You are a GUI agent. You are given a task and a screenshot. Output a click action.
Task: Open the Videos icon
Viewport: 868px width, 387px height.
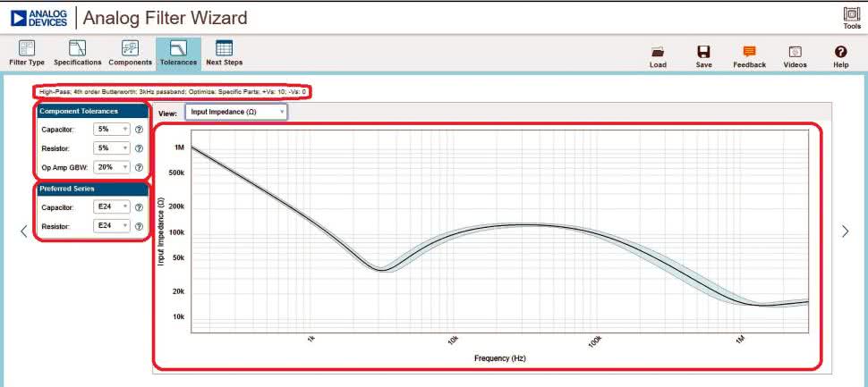(794, 53)
